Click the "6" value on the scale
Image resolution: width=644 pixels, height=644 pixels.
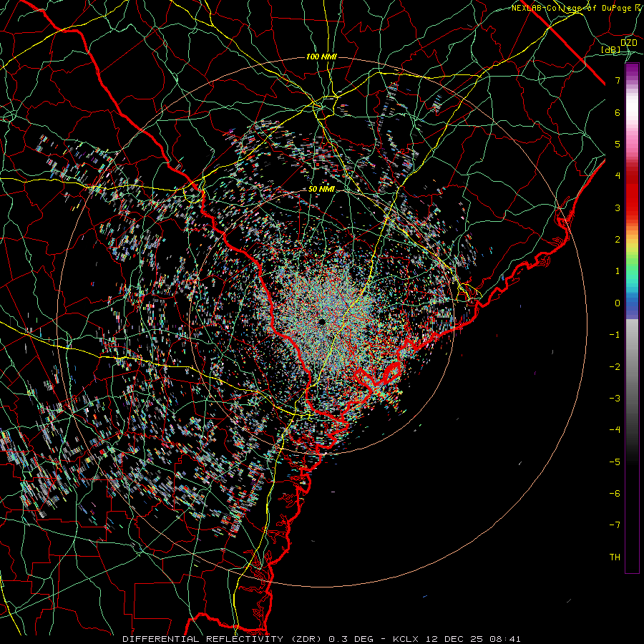click(x=618, y=112)
